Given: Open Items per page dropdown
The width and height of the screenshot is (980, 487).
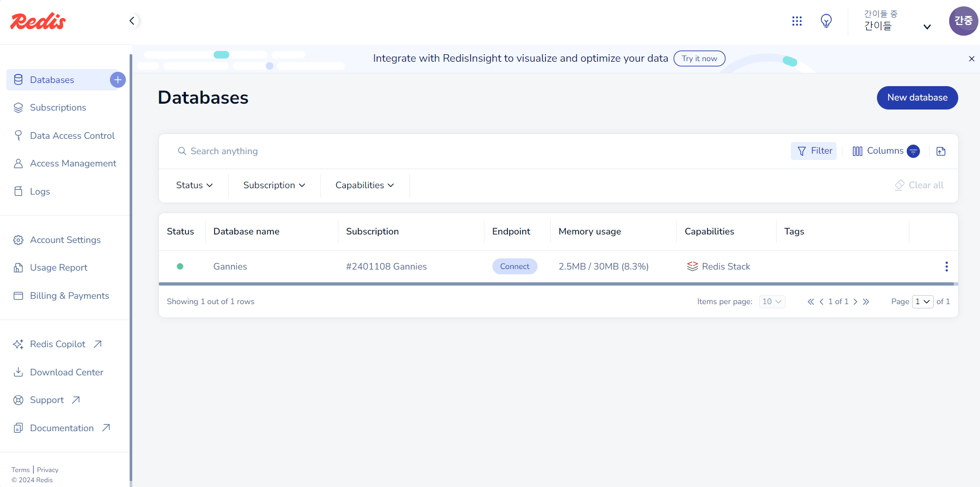Looking at the screenshot, I should coord(772,301).
